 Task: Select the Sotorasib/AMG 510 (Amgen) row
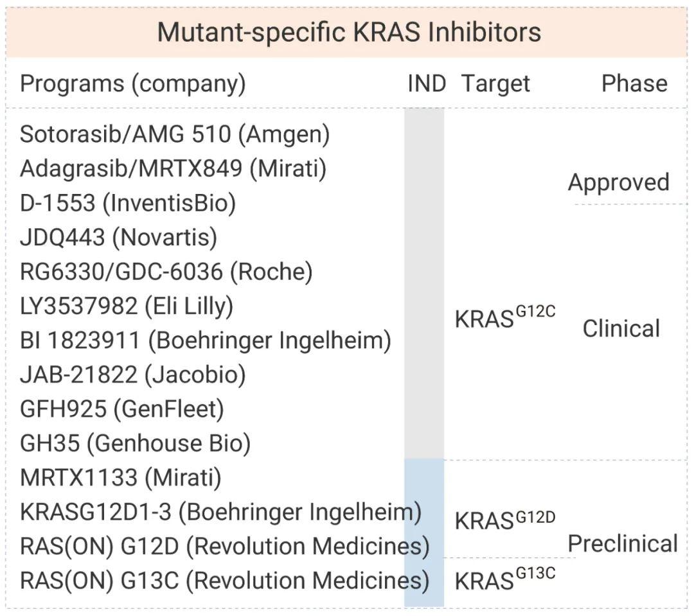click(175, 134)
